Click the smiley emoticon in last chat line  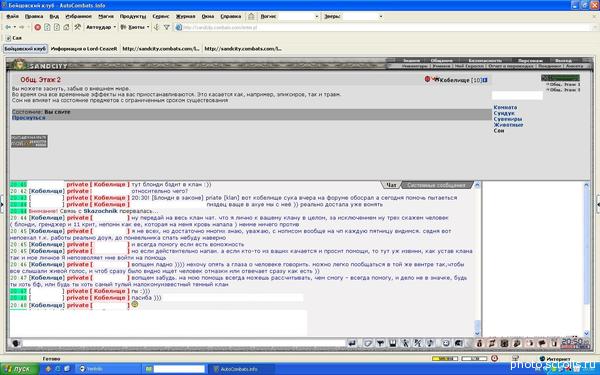tap(134, 304)
